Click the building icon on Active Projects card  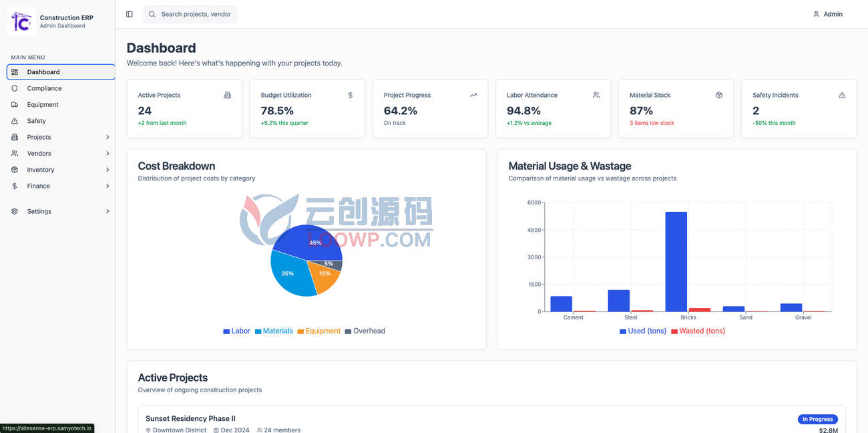227,95
